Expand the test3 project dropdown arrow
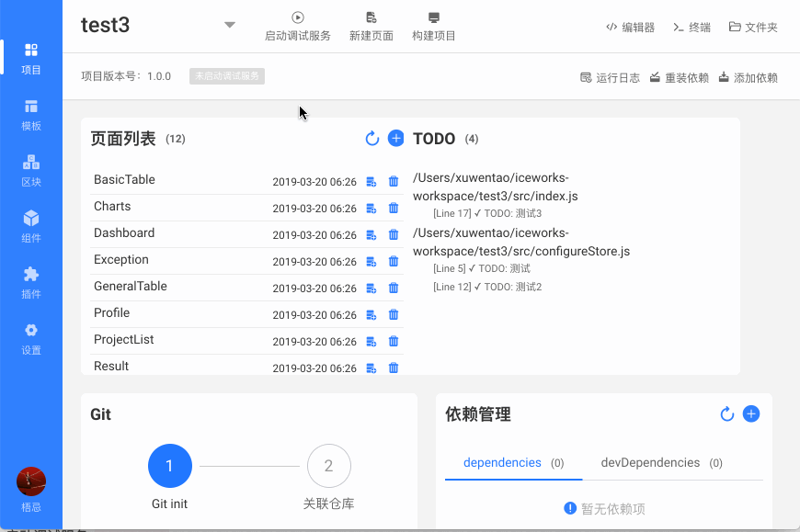 [230, 25]
